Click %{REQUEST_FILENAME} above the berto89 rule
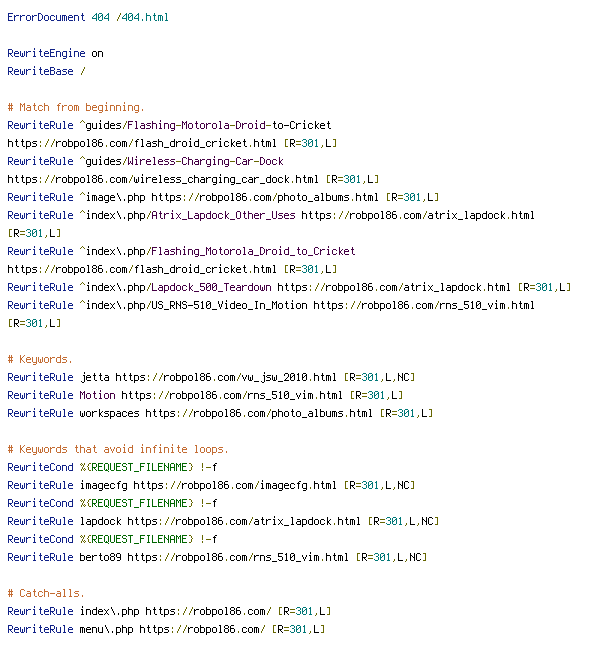 tap(136, 539)
